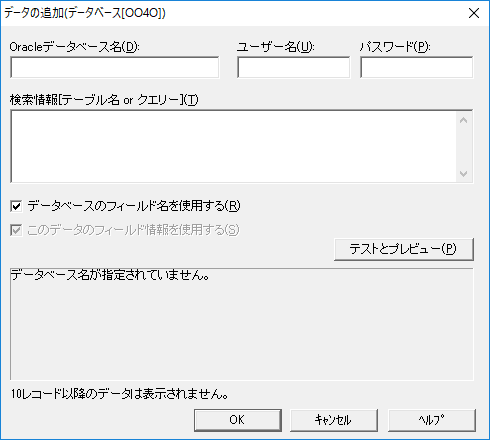The width and height of the screenshot is (490, 440).
Task: Click the query box vertical scrollbar track
Action: tap(464, 147)
